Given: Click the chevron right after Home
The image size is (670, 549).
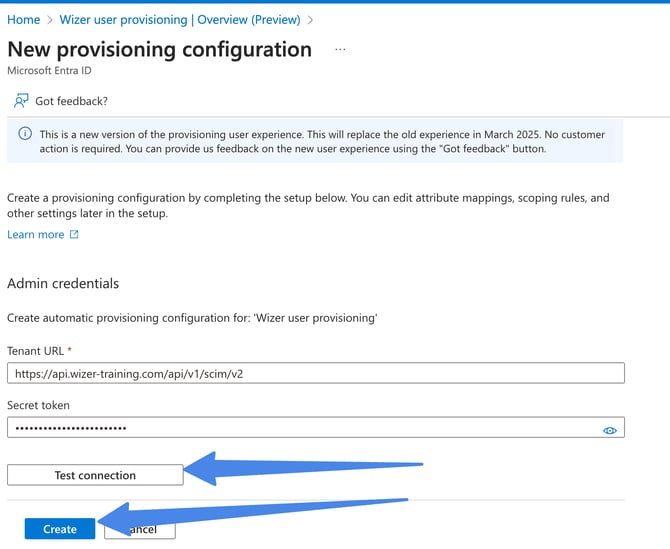Looking at the screenshot, I should 49,19.
